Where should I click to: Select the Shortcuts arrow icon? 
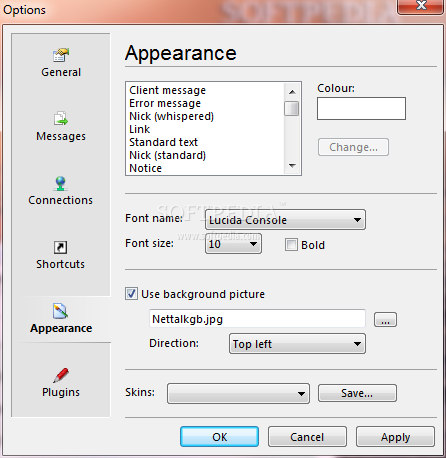pos(60,247)
